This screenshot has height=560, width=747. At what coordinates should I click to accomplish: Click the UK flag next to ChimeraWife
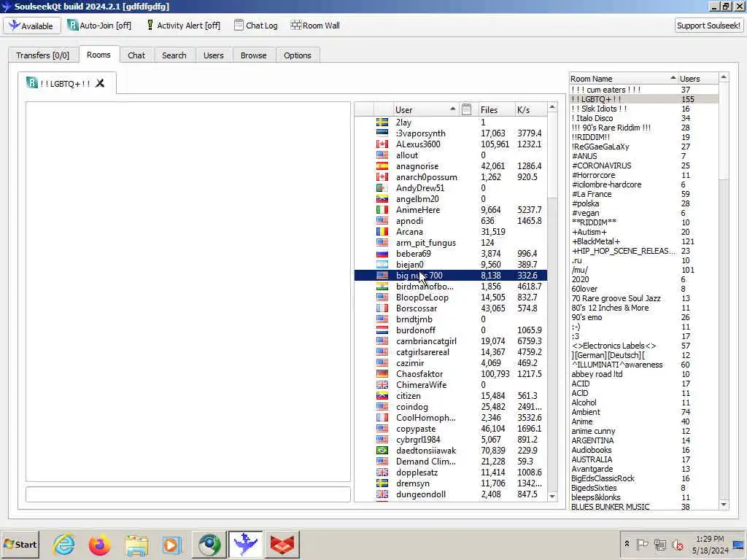point(382,385)
